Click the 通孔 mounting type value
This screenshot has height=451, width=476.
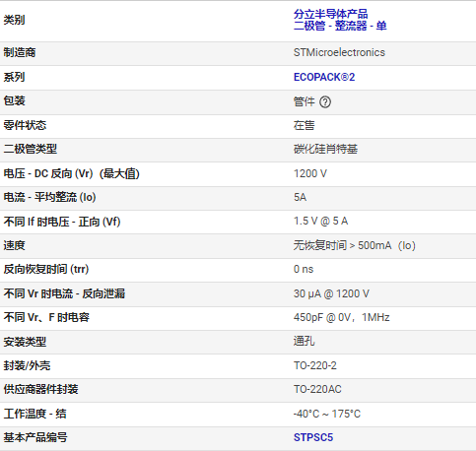click(304, 342)
